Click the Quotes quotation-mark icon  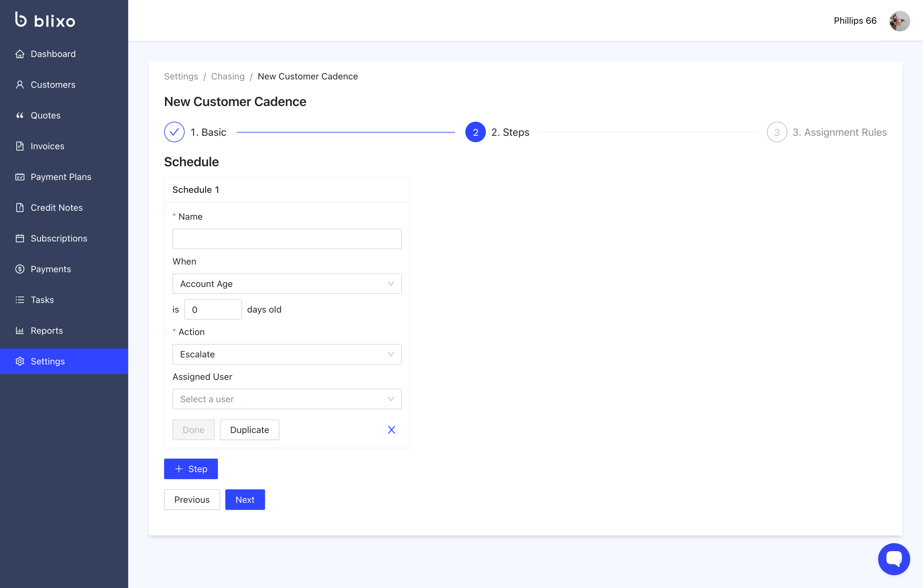click(x=20, y=115)
